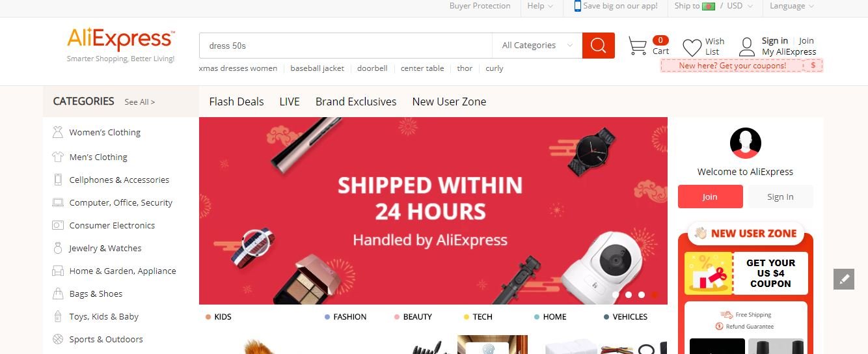Click the My AliExpress user icon
The width and height of the screenshot is (868, 354).
(x=747, y=47)
